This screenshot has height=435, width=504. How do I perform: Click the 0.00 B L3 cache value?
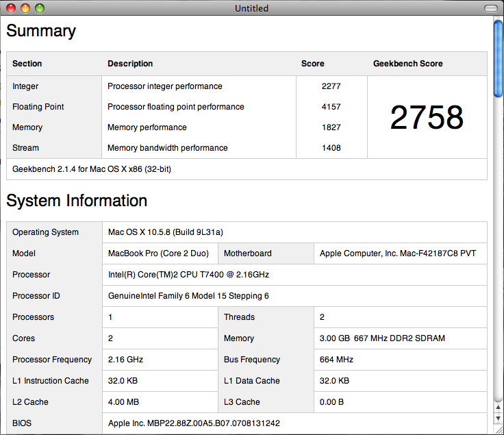(331, 402)
